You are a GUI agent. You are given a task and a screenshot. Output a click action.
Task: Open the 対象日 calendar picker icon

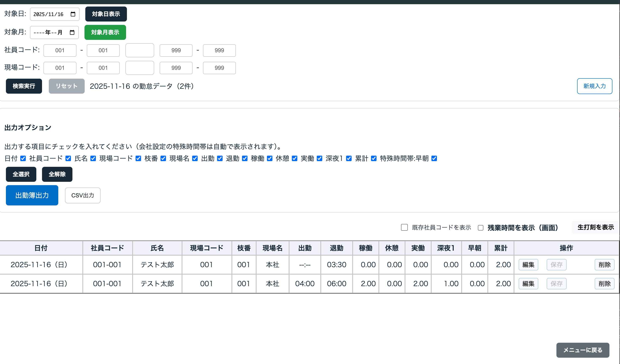point(73,14)
